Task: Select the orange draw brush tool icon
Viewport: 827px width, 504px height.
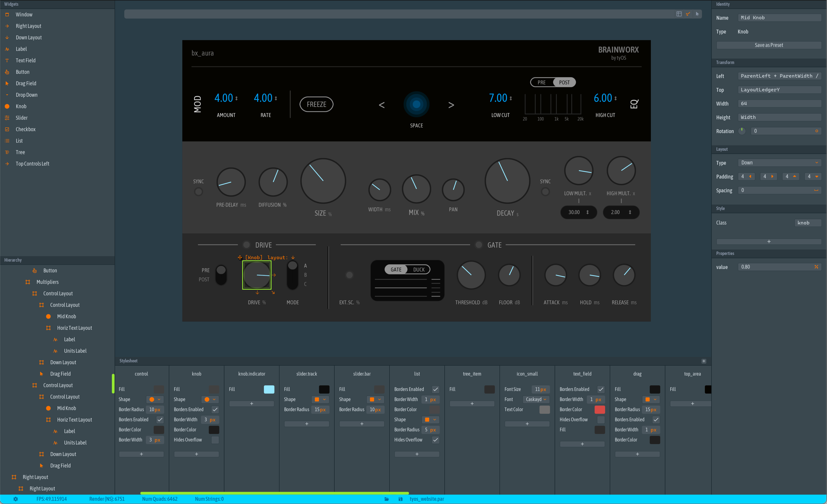Action: (688, 14)
